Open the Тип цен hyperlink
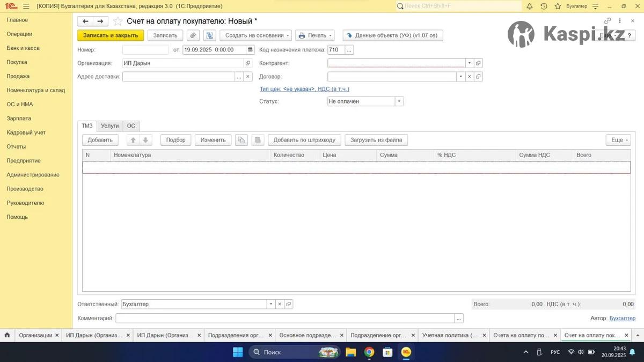The width and height of the screenshot is (644, 362). pos(304,89)
